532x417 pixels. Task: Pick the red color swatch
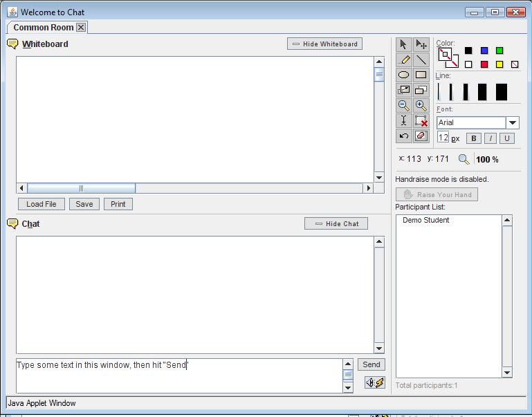click(x=484, y=64)
